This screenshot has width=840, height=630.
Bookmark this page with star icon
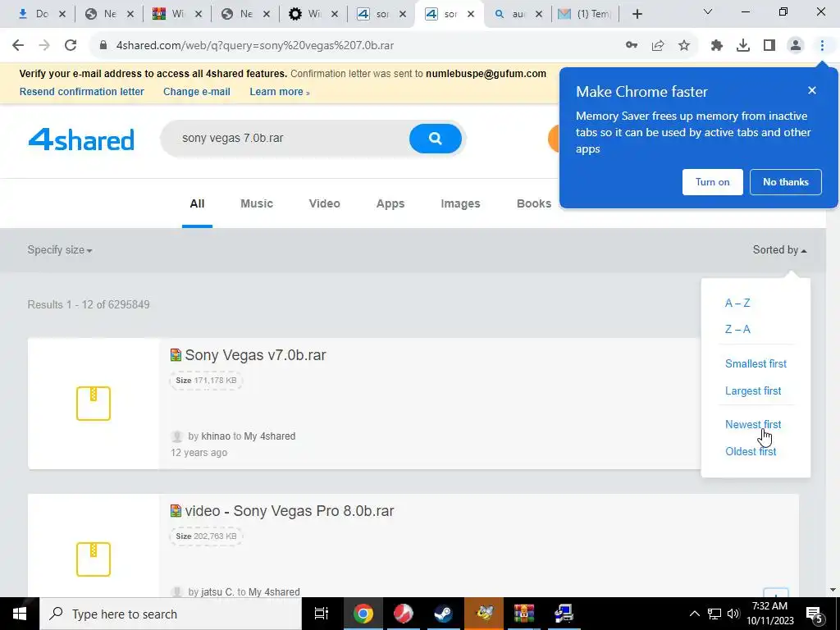click(684, 46)
